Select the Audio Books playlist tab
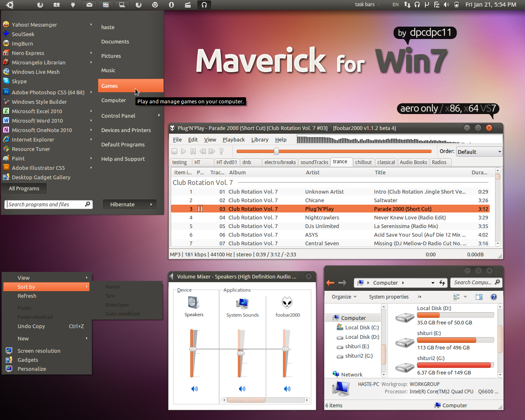525x420 pixels. click(x=413, y=162)
